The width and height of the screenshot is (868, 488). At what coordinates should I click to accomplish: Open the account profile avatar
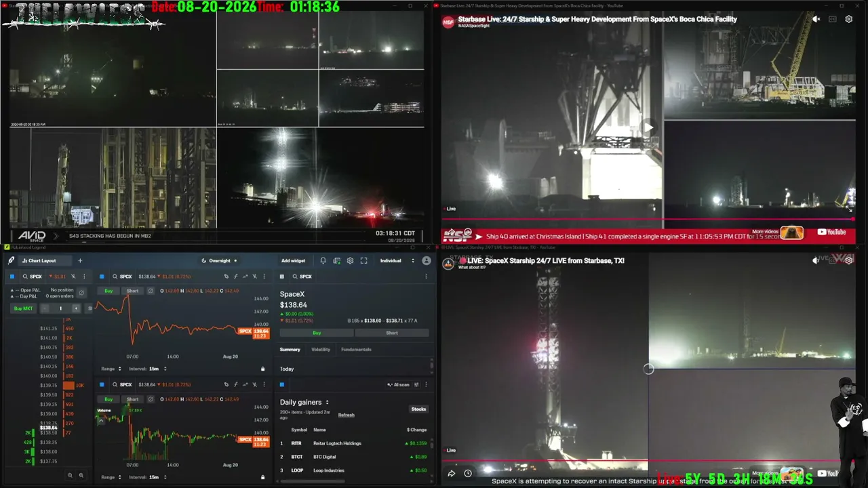427,261
